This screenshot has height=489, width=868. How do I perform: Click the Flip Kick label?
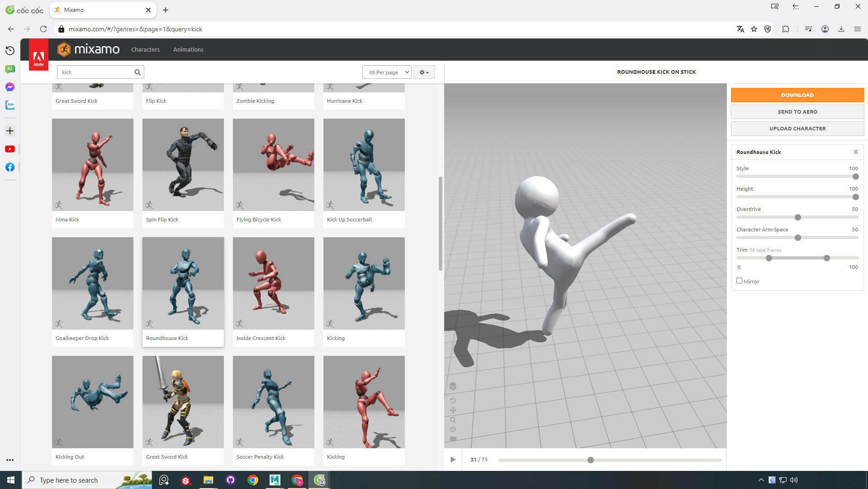pyautogui.click(x=156, y=101)
